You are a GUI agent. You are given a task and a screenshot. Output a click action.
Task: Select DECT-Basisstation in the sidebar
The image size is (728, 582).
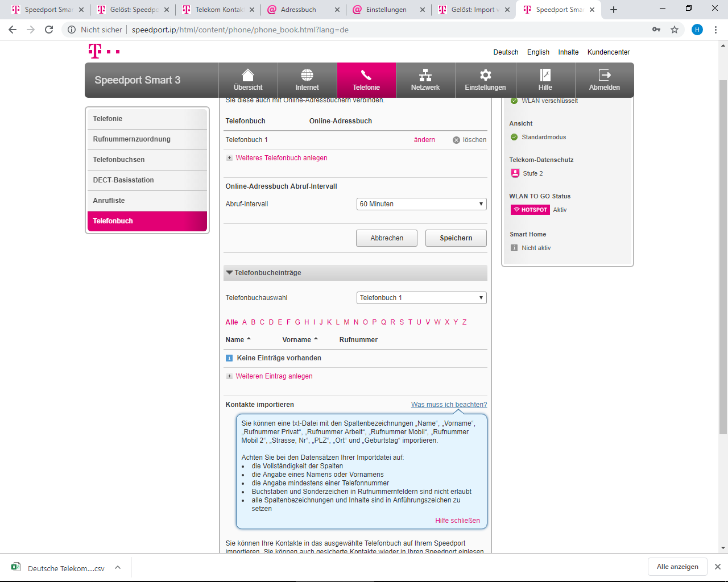coord(147,180)
